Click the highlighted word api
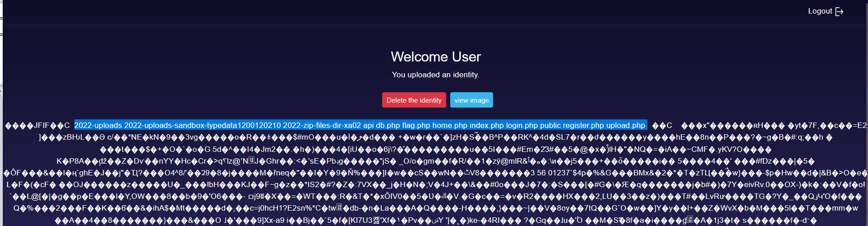The width and height of the screenshot is (868, 226). 369,126
